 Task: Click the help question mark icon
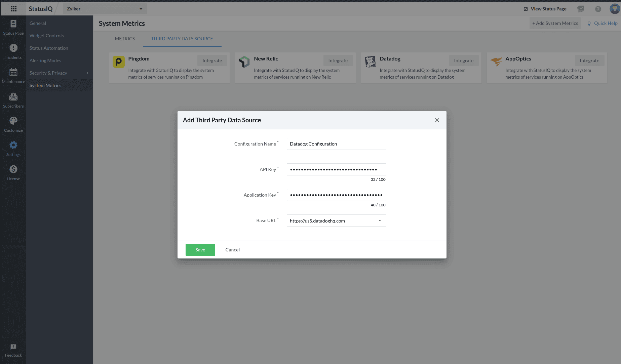pyautogui.click(x=598, y=9)
